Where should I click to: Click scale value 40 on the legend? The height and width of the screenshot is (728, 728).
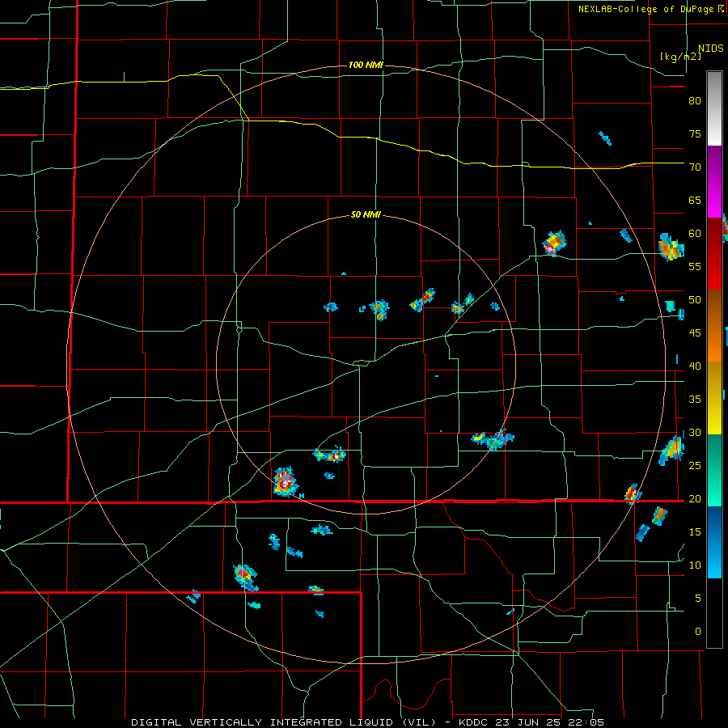(695, 366)
